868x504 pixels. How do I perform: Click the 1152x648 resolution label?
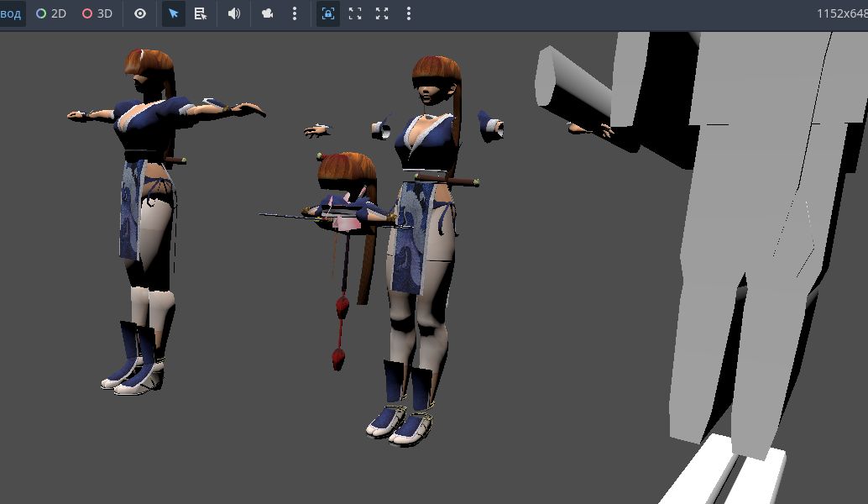pos(841,13)
